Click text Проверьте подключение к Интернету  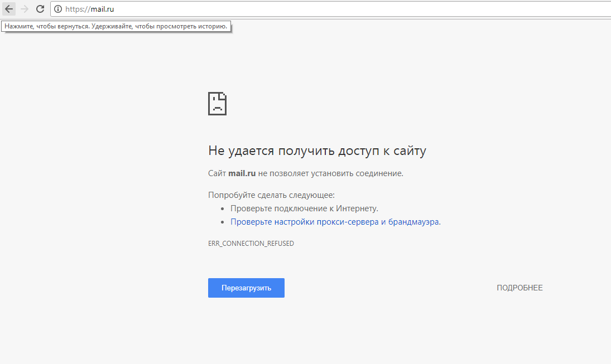click(304, 208)
